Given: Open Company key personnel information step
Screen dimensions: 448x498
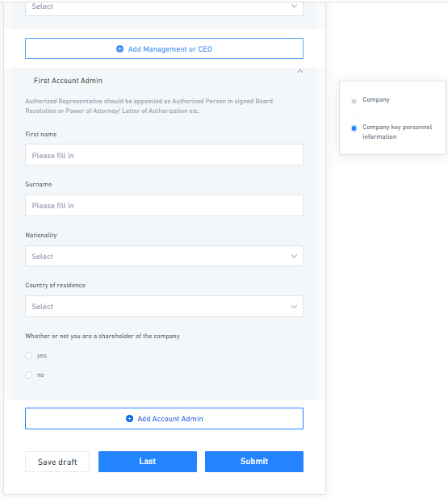Looking at the screenshot, I should coord(397,132).
